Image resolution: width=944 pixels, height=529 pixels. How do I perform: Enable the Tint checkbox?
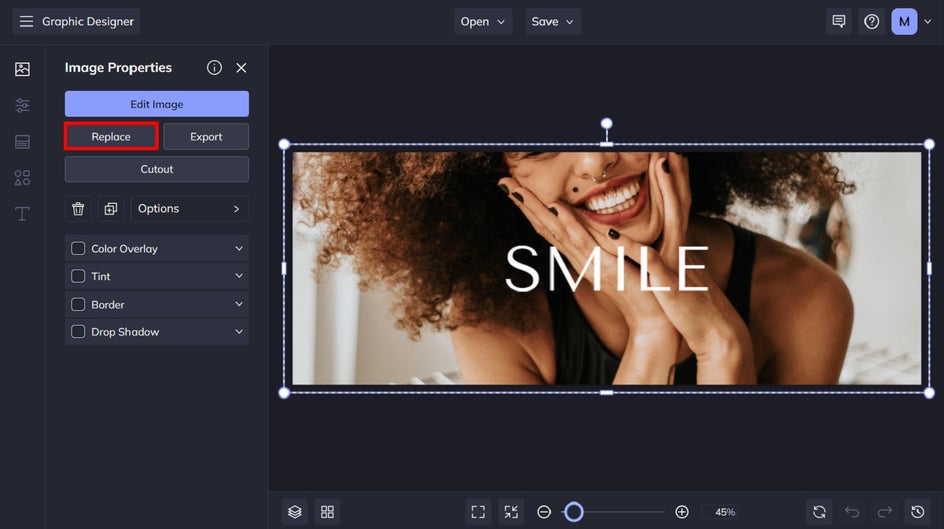pyautogui.click(x=78, y=276)
